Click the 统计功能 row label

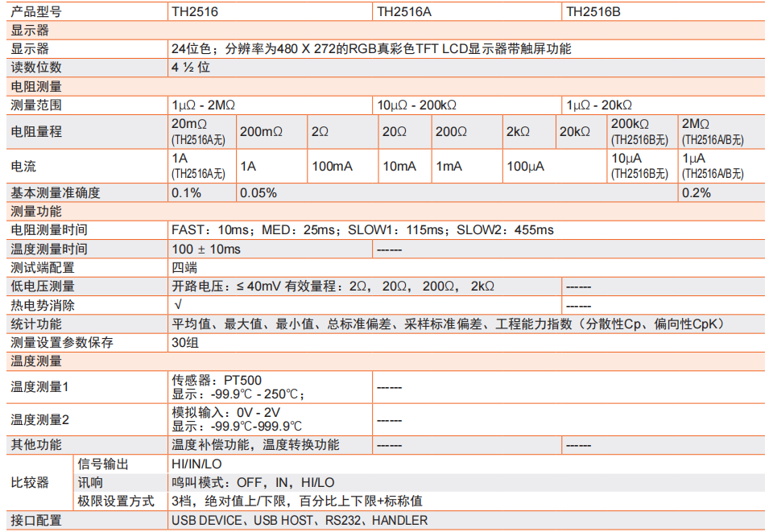pos(35,324)
